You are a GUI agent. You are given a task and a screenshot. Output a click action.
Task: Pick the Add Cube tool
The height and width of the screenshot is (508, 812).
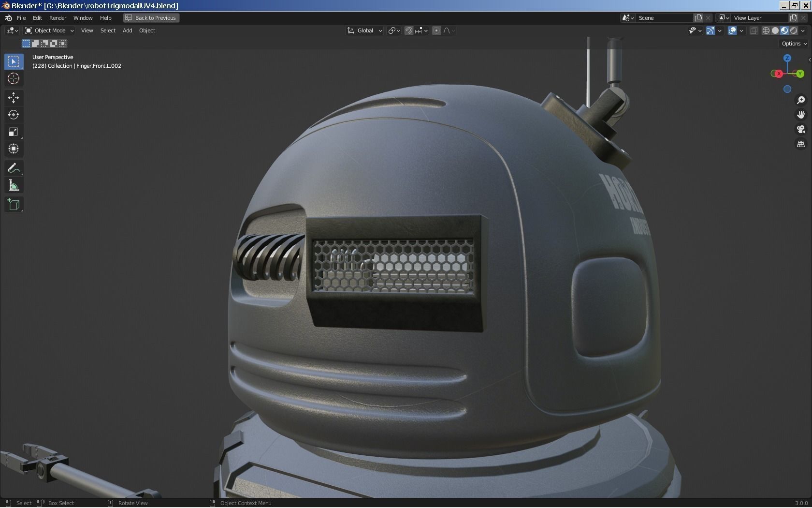[x=14, y=205]
